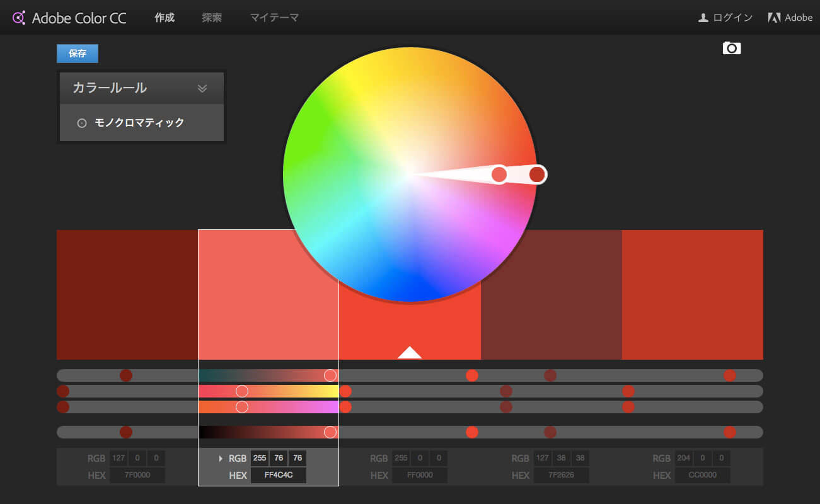Click the 保存 button

click(78, 54)
